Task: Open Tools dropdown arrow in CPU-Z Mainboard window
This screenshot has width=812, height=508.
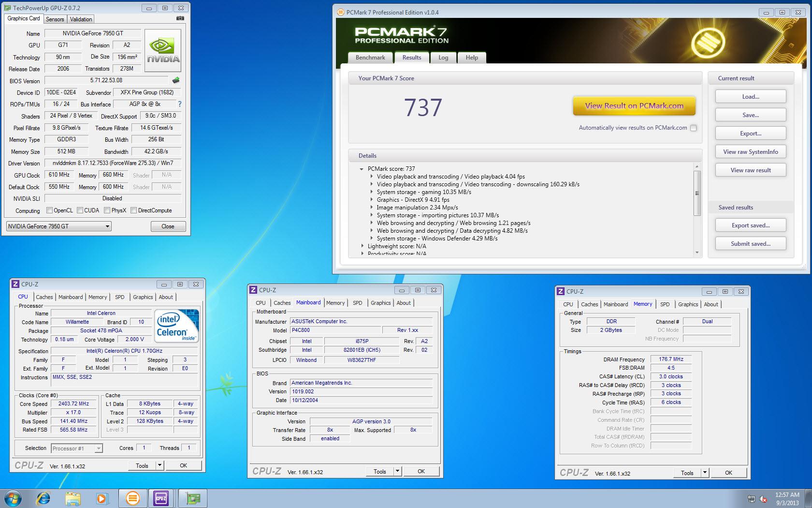Action: pos(397,471)
